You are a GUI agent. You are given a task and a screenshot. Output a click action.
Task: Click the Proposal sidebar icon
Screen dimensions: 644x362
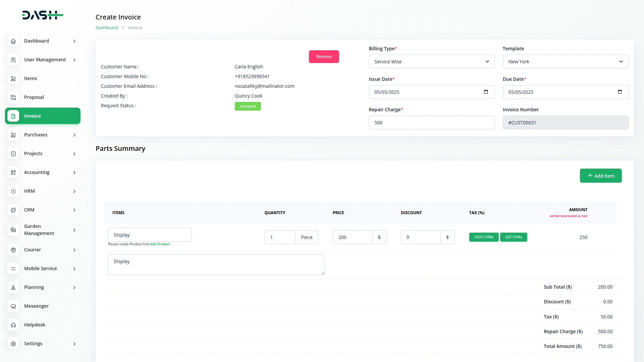13,97
